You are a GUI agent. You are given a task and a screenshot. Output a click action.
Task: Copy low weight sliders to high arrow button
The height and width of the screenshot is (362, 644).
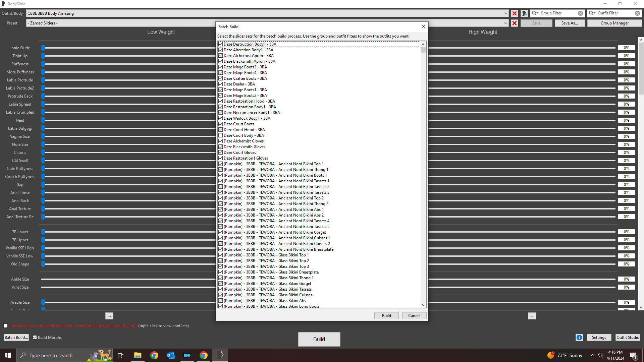click(109, 316)
